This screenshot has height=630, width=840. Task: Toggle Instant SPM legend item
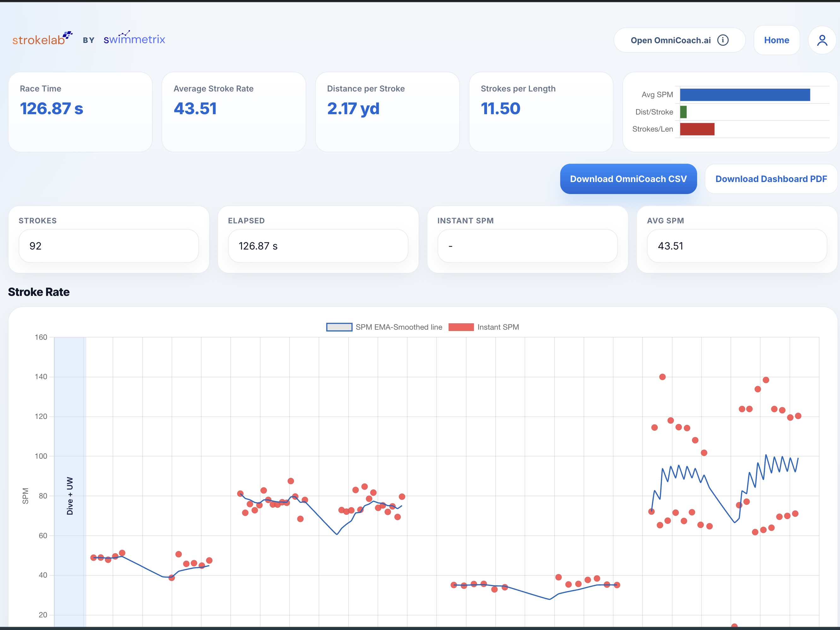[x=484, y=327]
